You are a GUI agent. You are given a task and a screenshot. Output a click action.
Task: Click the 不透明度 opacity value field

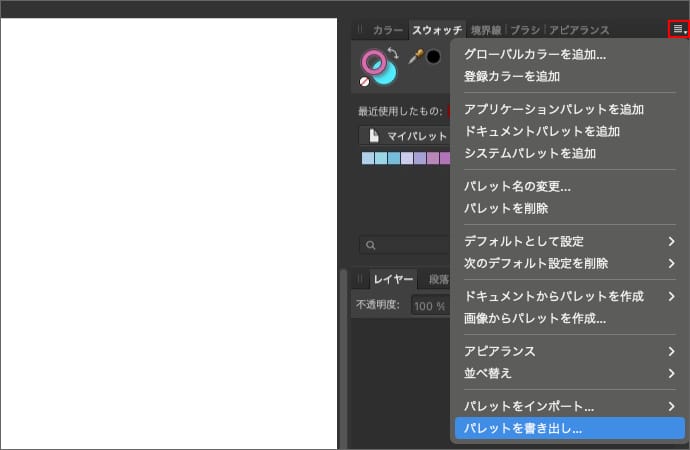pos(428,305)
